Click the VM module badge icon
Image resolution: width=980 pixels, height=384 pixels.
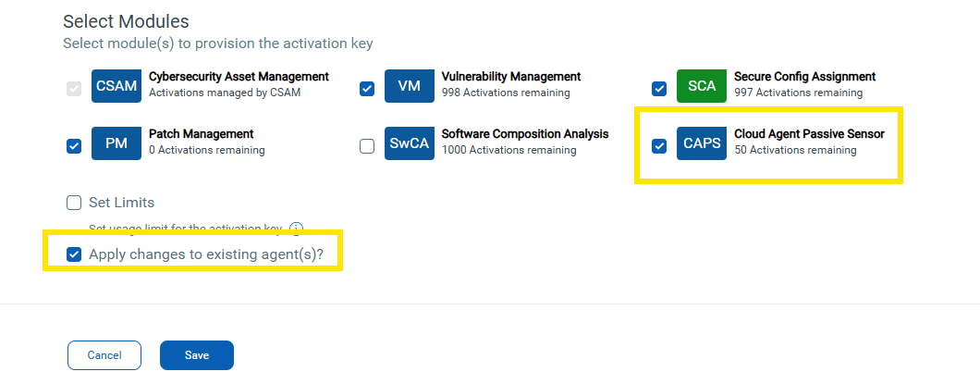pos(410,86)
